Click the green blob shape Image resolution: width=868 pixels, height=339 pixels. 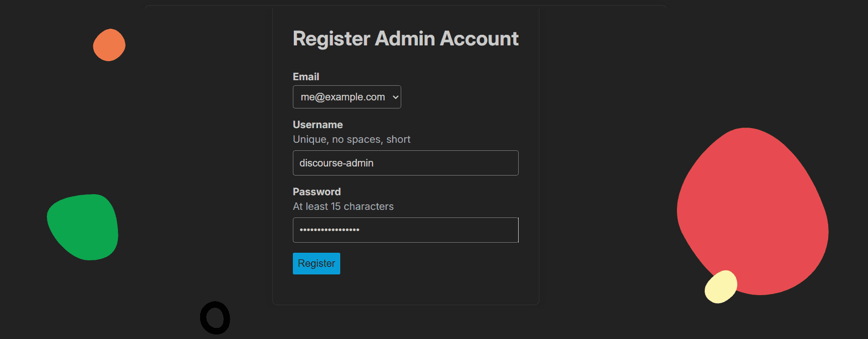click(84, 227)
